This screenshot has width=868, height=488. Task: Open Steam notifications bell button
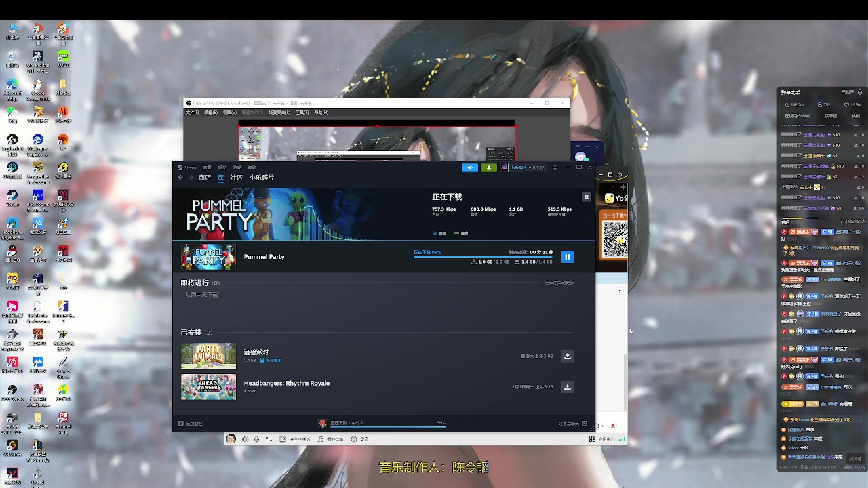pos(488,167)
